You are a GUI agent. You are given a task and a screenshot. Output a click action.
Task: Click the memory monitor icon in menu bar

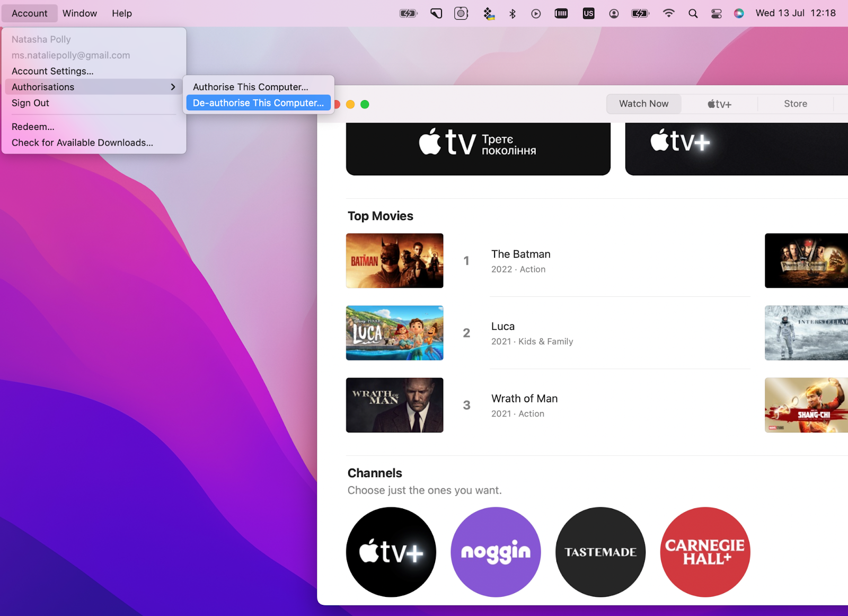(561, 13)
